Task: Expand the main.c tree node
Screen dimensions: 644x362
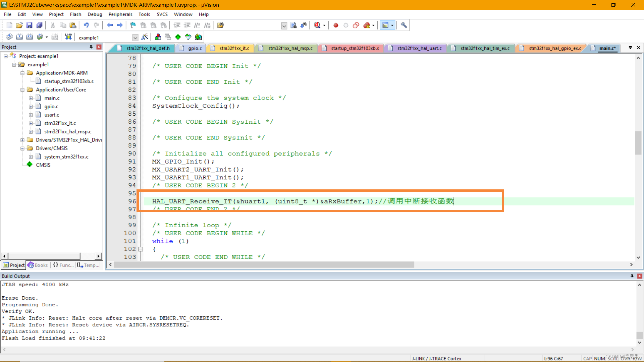Action: tap(31, 98)
